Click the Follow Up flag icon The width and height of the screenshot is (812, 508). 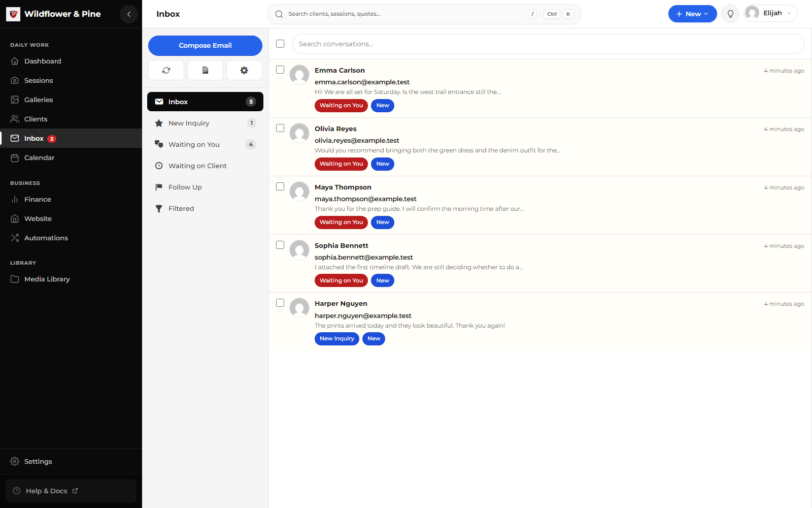159,187
